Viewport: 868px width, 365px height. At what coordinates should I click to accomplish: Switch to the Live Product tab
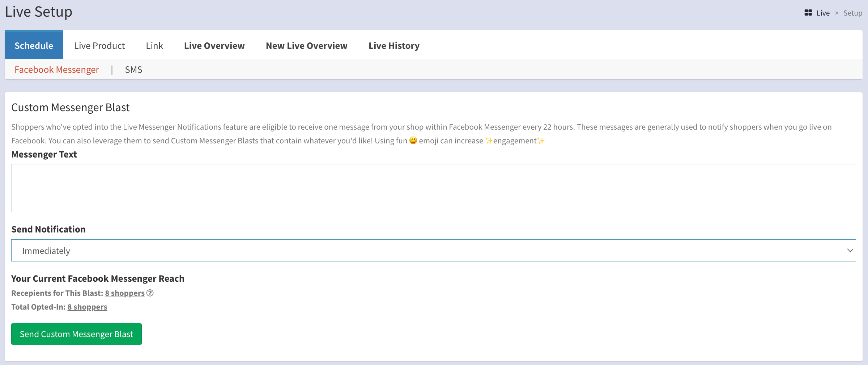99,45
